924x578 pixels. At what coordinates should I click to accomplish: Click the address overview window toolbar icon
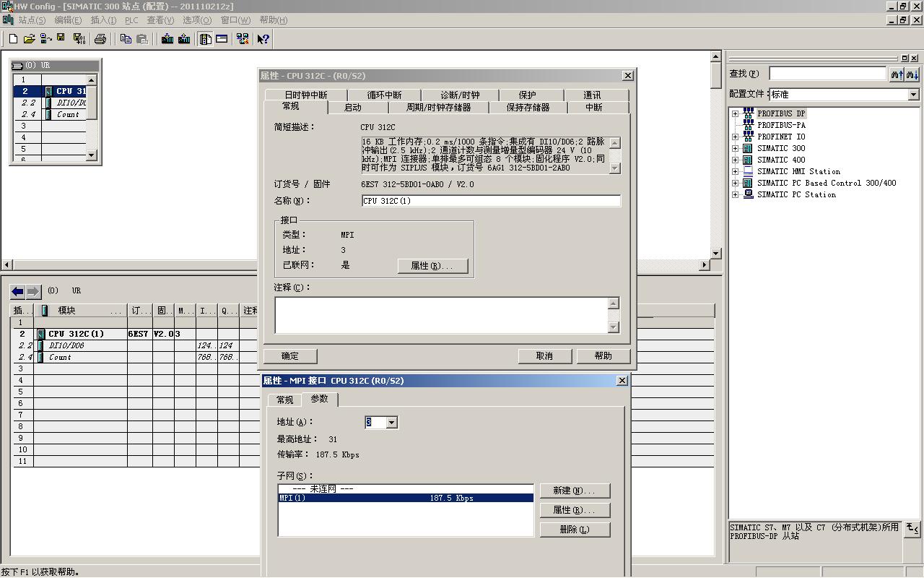point(222,39)
